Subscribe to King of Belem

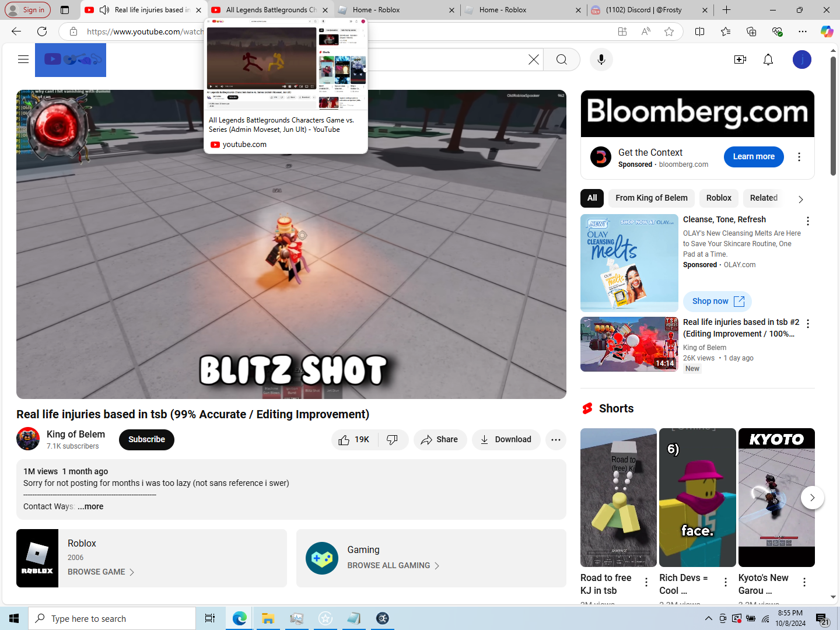(x=146, y=440)
